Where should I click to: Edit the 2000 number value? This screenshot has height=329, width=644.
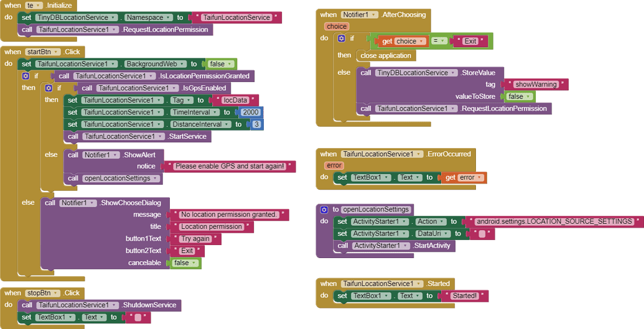250,112
